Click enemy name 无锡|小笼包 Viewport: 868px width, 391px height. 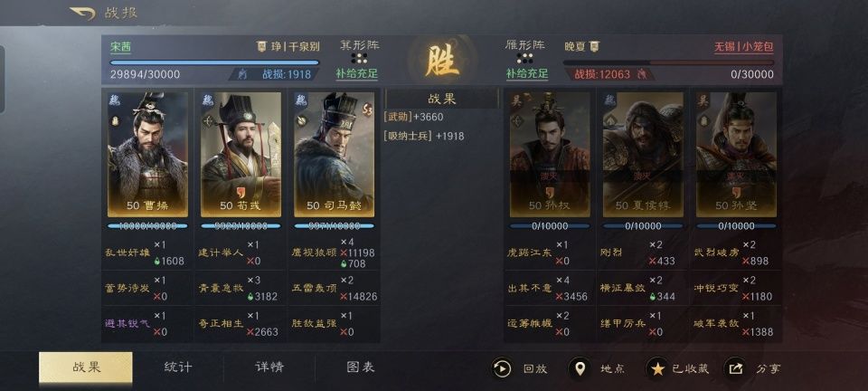tap(743, 47)
